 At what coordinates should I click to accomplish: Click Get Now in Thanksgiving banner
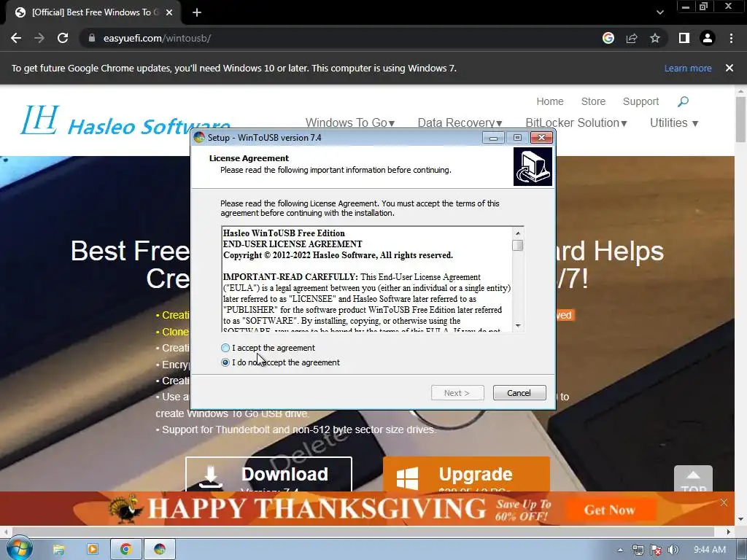click(x=609, y=510)
